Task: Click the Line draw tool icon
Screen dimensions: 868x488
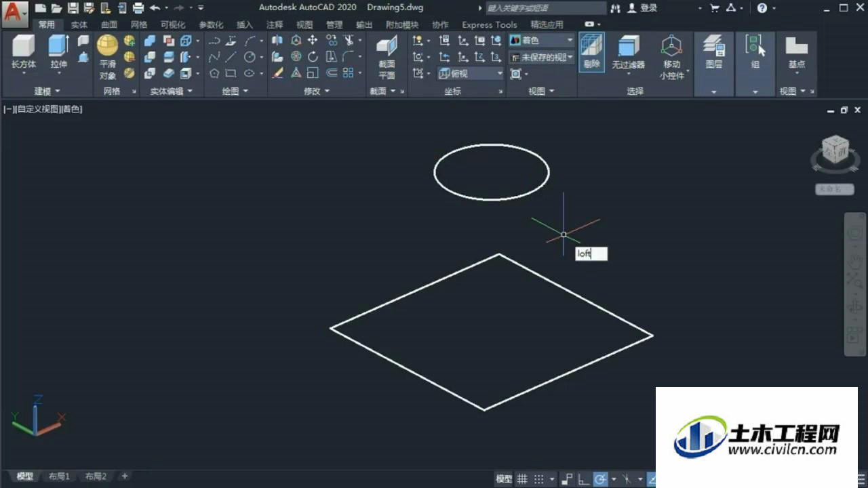Action: pos(231,57)
